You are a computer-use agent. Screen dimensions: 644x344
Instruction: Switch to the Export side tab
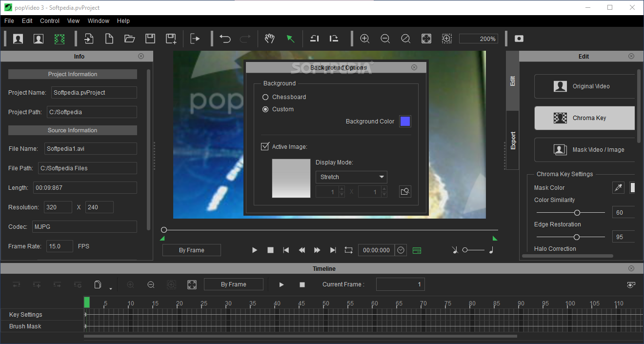click(513, 140)
